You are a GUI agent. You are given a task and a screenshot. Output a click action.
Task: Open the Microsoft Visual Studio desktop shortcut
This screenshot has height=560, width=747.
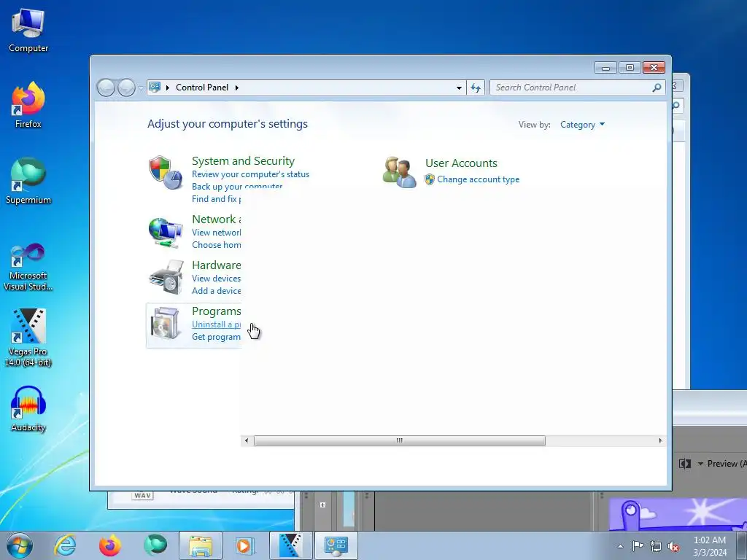[28, 267]
